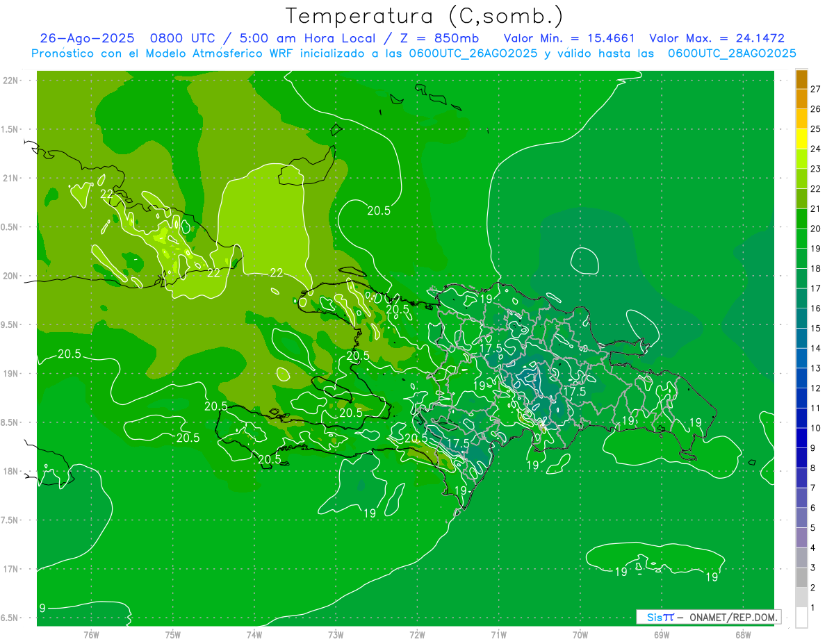Click the '71W' longitude label
834x644 pixels.
[498, 636]
